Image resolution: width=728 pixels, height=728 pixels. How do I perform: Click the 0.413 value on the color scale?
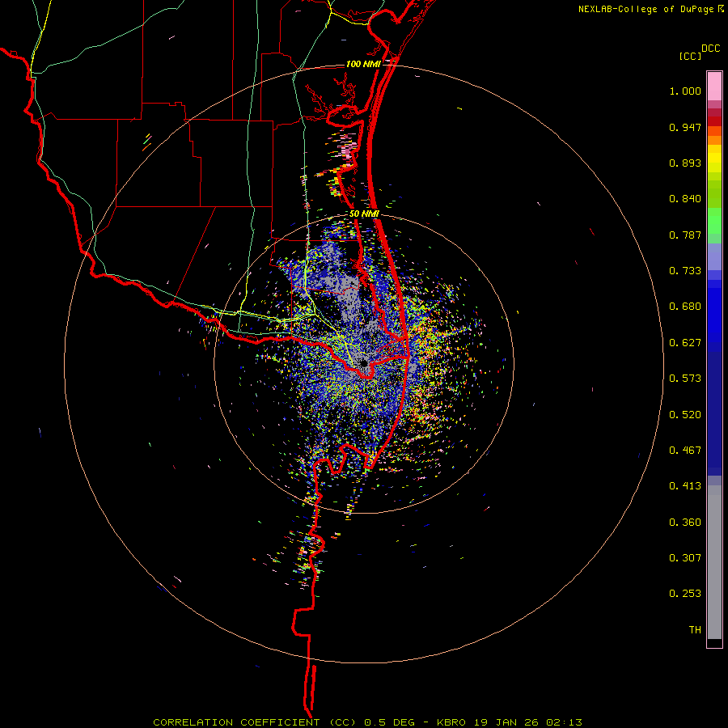(x=685, y=486)
